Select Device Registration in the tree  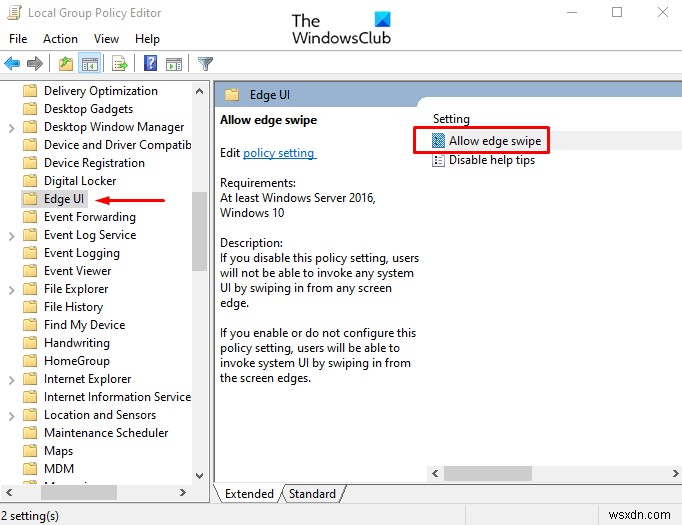click(94, 163)
